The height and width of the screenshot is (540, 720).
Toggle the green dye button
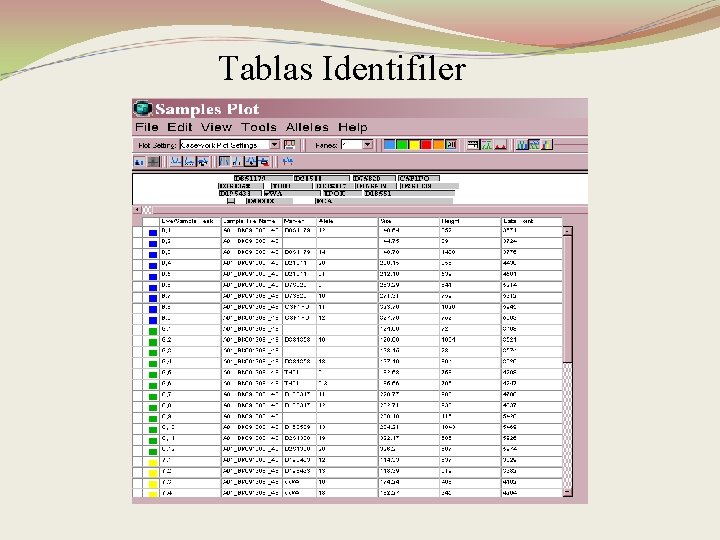click(402, 145)
